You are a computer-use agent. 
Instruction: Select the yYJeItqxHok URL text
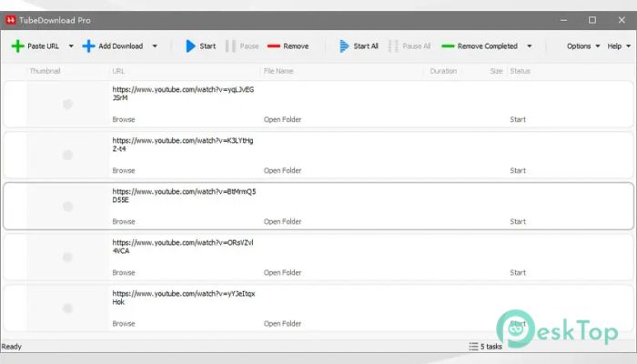[x=184, y=298]
